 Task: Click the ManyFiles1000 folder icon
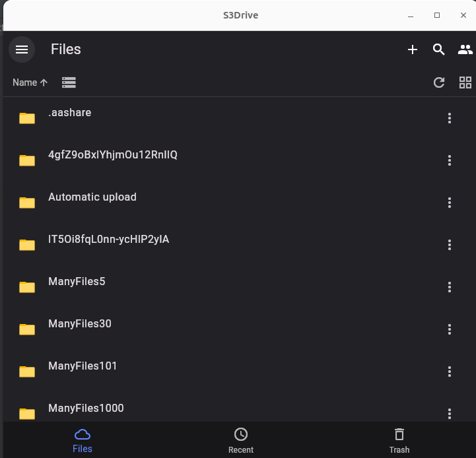click(x=27, y=413)
